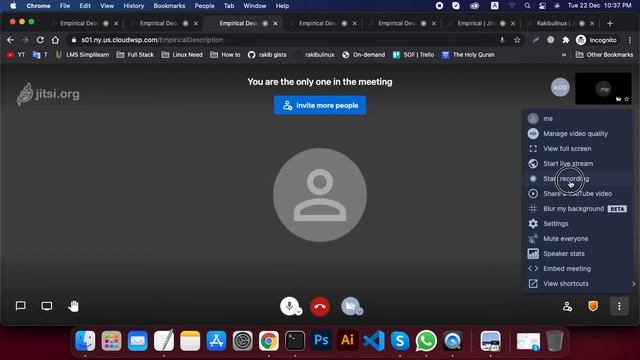640x360 pixels.
Task: Choose View full screen
Action: pos(577,149)
